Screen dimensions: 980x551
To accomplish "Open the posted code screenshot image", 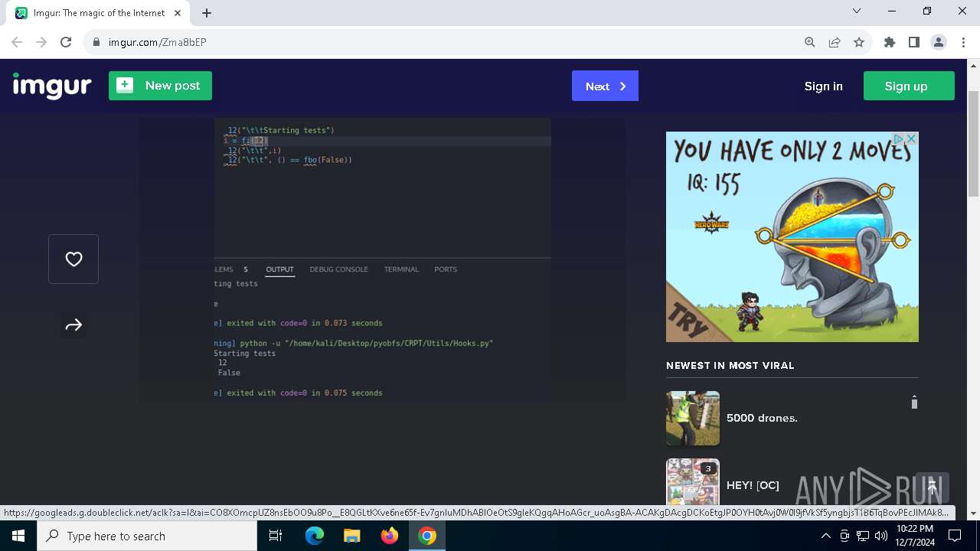I will [383, 259].
